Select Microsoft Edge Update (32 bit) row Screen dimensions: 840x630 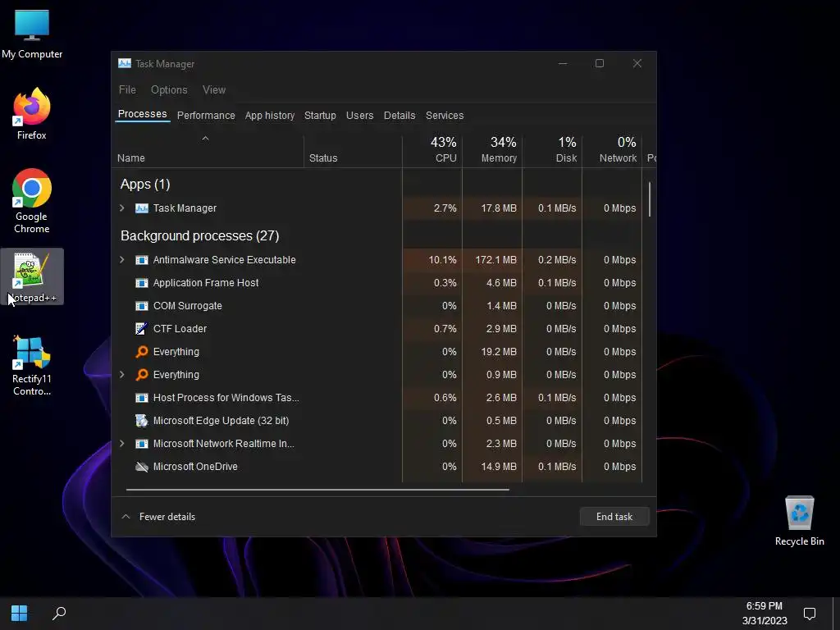[377, 421]
